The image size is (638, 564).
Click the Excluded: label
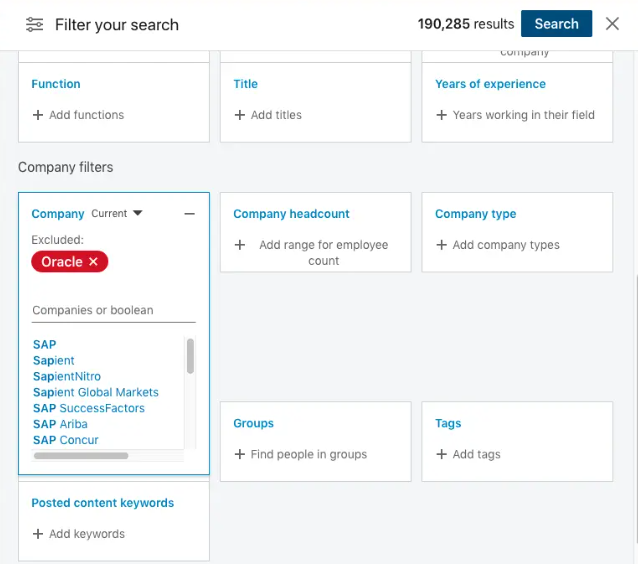(x=57, y=240)
